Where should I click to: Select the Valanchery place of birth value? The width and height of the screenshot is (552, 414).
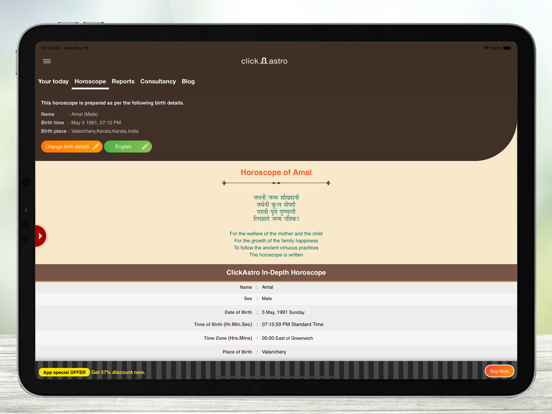point(274,352)
